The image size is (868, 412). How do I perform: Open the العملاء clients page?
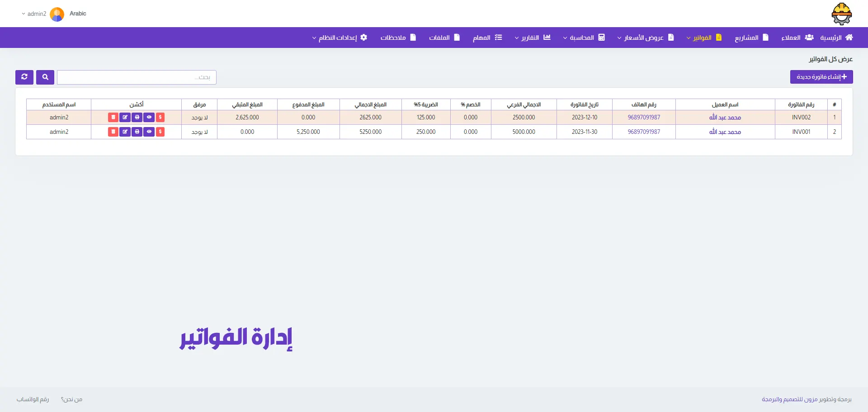[x=797, y=38]
